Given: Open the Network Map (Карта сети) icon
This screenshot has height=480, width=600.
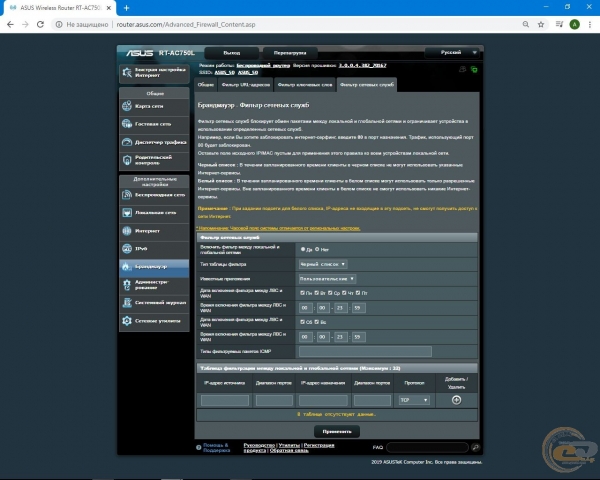Looking at the screenshot, I should pyautogui.click(x=127, y=106).
